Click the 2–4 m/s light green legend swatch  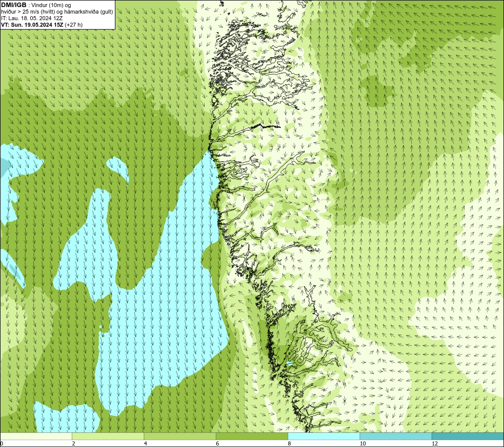coord(108,436)
